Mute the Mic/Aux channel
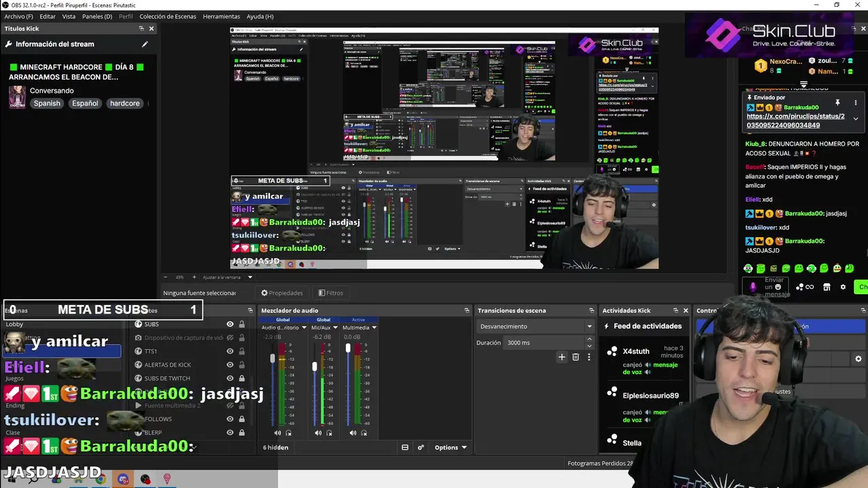868x488 pixels. point(319,432)
